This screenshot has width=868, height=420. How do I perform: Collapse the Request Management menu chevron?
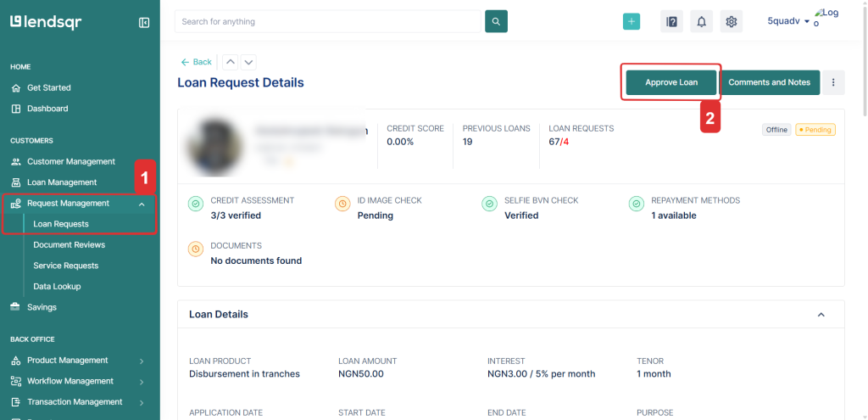click(x=142, y=204)
